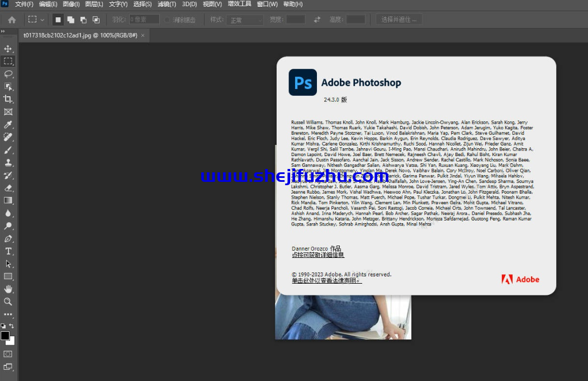Open the 增效工具 menu
588x381 pixels.
pos(239,4)
